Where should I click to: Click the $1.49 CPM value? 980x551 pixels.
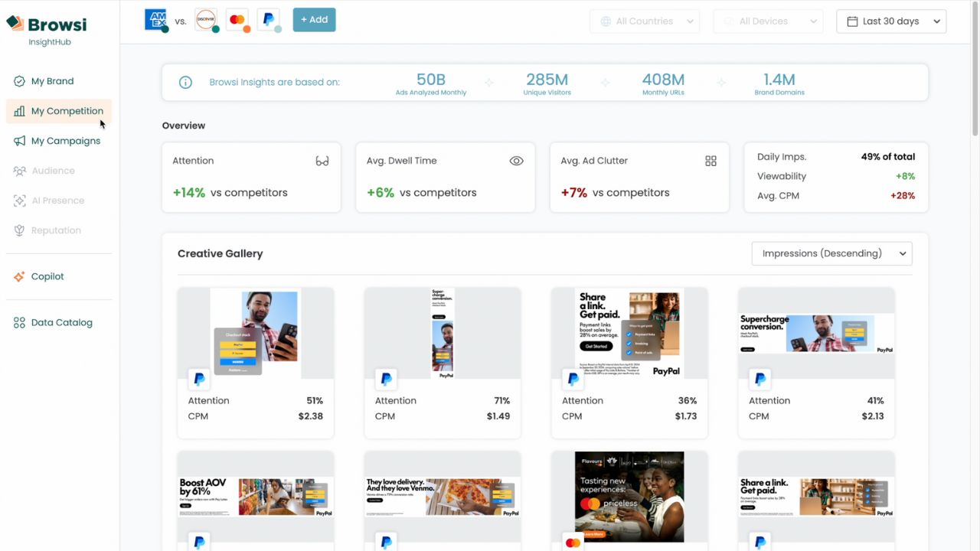(x=498, y=416)
